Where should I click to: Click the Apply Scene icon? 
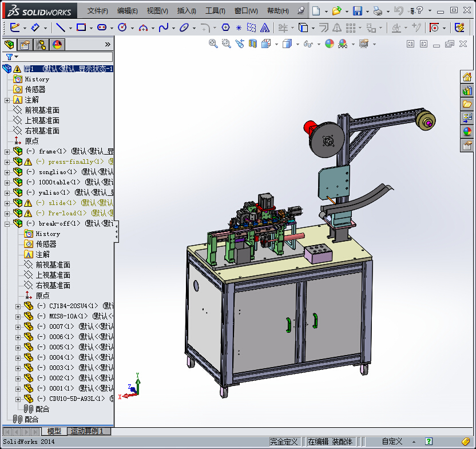point(343,44)
